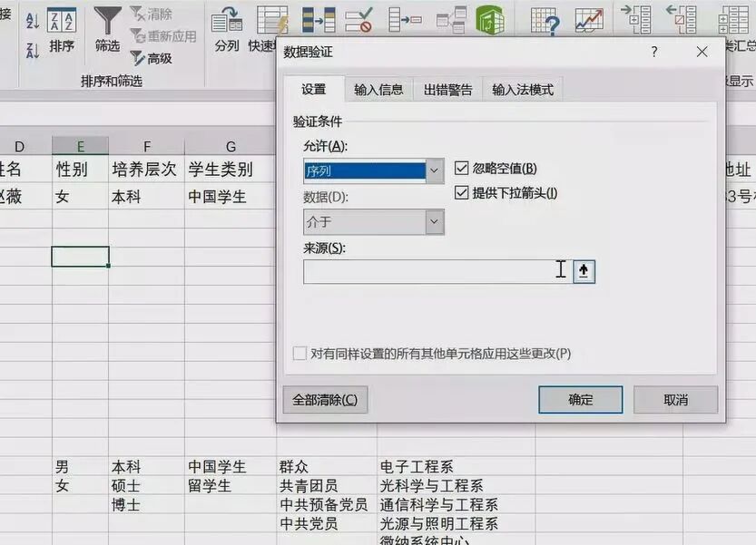Check apply changes to all similar cells
The image size is (756, 545).
point(299,354)
